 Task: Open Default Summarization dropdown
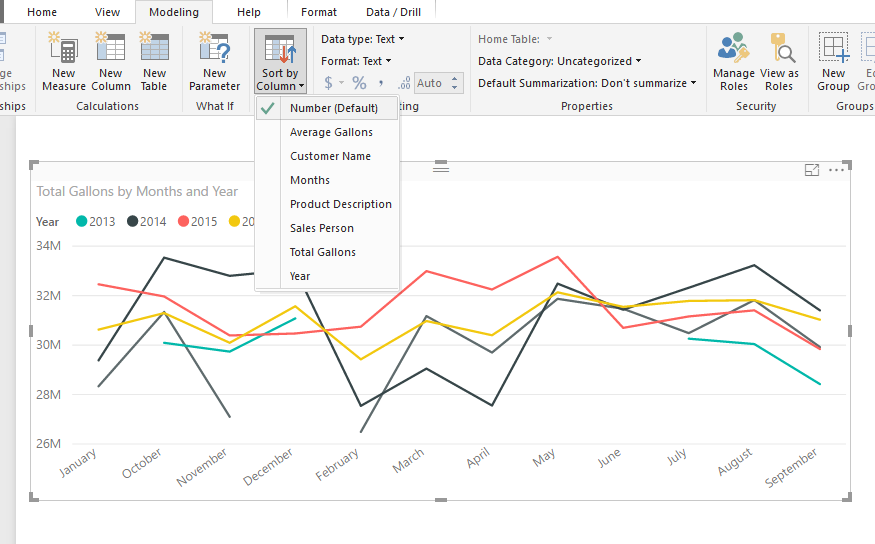587,83
